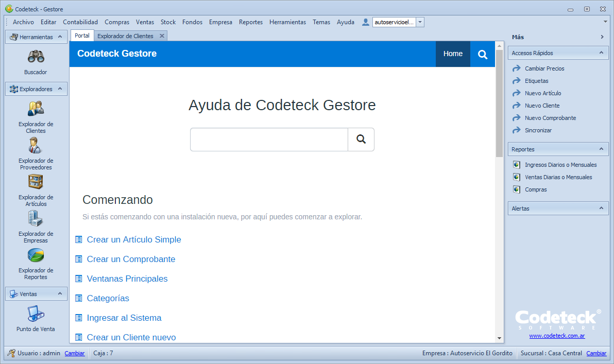Open Explorador de Clientes from sidebar
Image resolution: width=614 pixels, height=364 pixels.
36,109
